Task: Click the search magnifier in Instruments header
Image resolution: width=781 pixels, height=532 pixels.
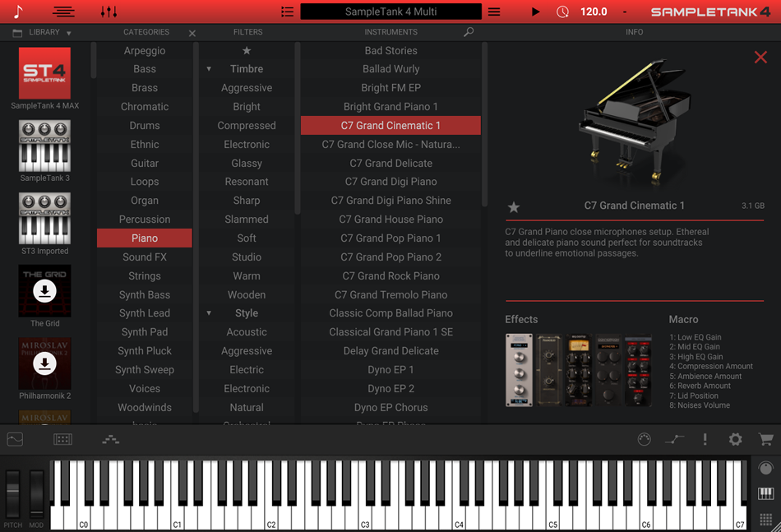Action: coord(469,32)
